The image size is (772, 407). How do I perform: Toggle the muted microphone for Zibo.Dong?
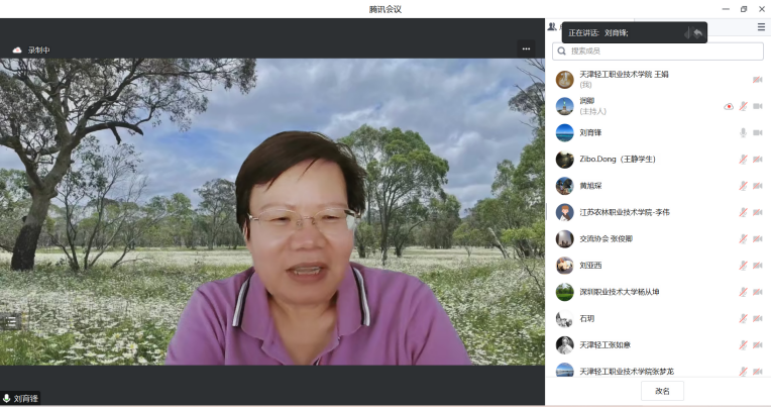(x=743, y=159)
